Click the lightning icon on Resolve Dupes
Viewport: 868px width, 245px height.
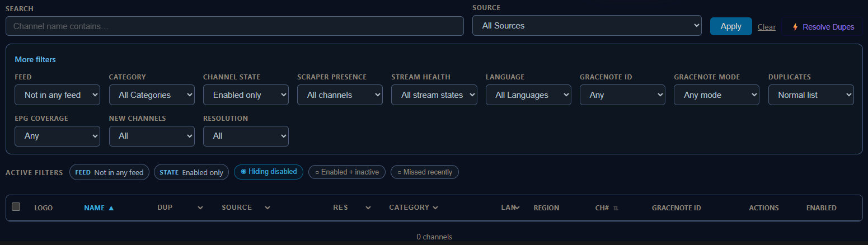click(795, 27)
